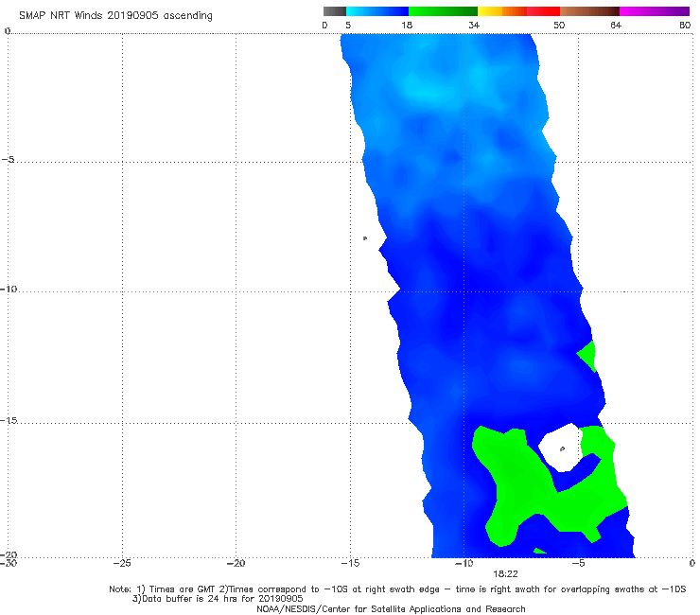
Task: Click the note line starting "Note: 1) Times are GMT"
Action: (397, 589)
